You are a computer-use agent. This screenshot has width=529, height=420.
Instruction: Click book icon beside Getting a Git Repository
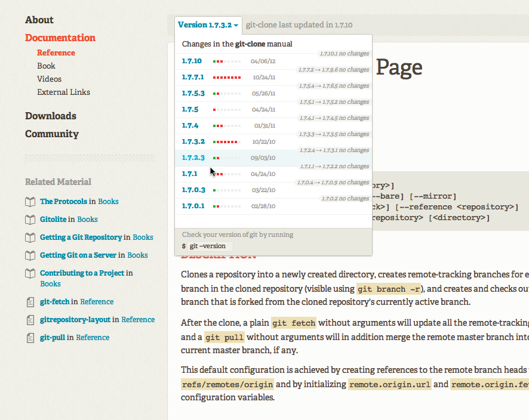click(30, 237)
